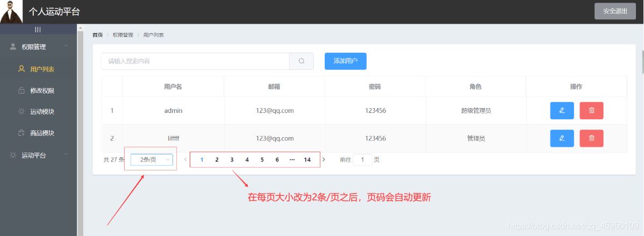Go to next page arrow
644x236 pixels.
click(x=324, y=160)
